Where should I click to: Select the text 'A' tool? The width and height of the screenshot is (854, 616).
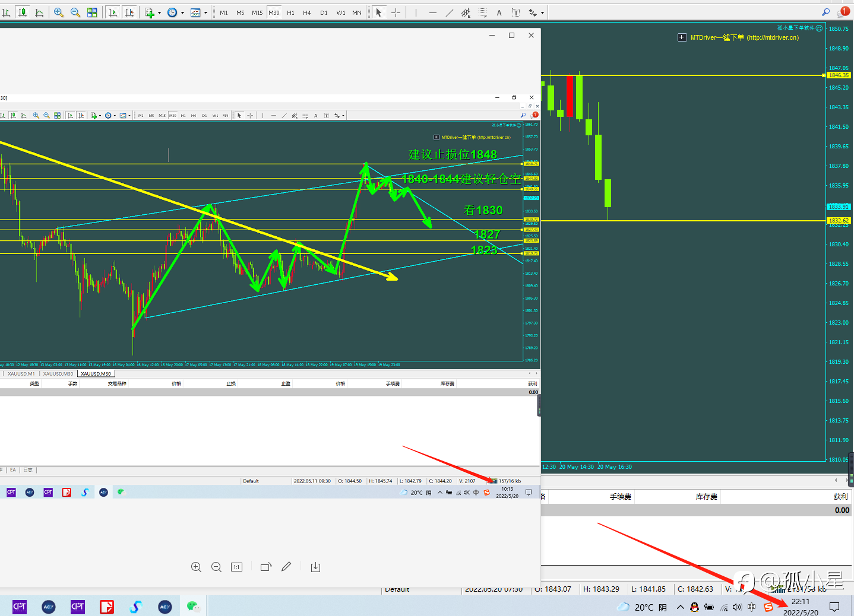(x=499, y=12)
